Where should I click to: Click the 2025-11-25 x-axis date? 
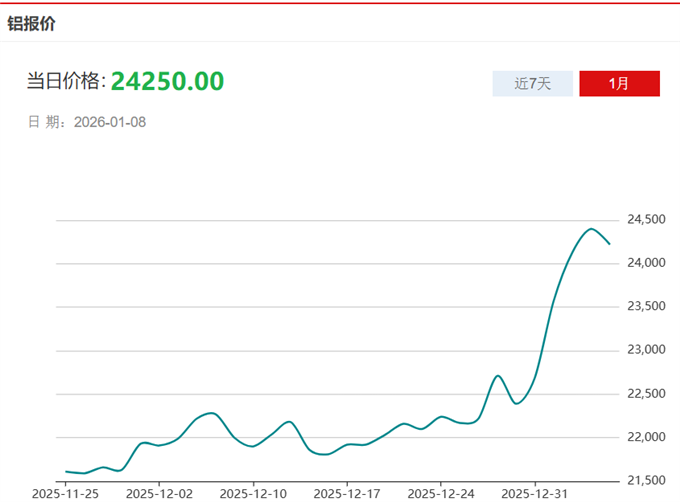pyautogui.click(x=65, y=493)
